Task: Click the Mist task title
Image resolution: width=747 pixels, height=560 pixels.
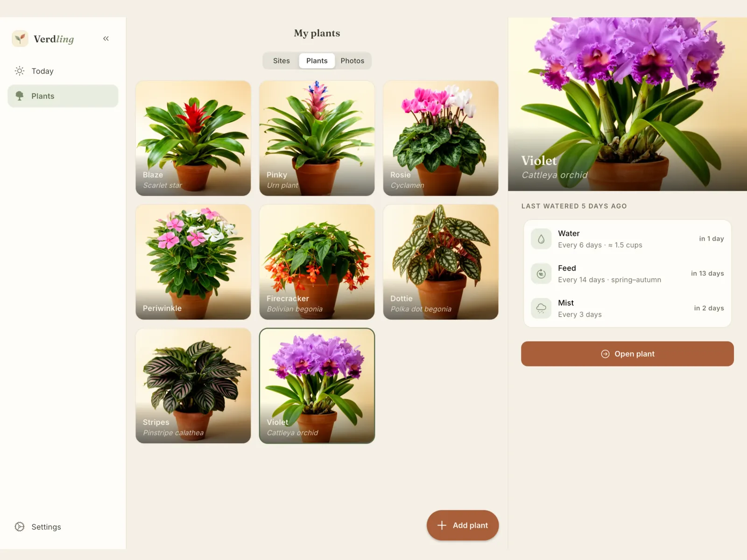Action: pos(566,303)
